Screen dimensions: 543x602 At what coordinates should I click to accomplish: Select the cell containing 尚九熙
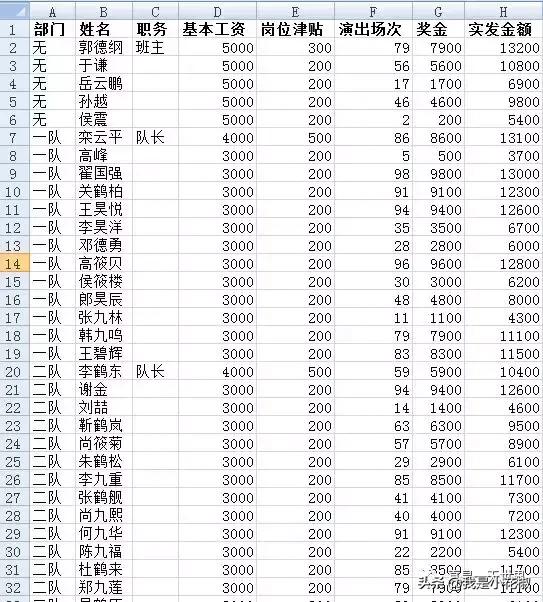tap(104, 516)
